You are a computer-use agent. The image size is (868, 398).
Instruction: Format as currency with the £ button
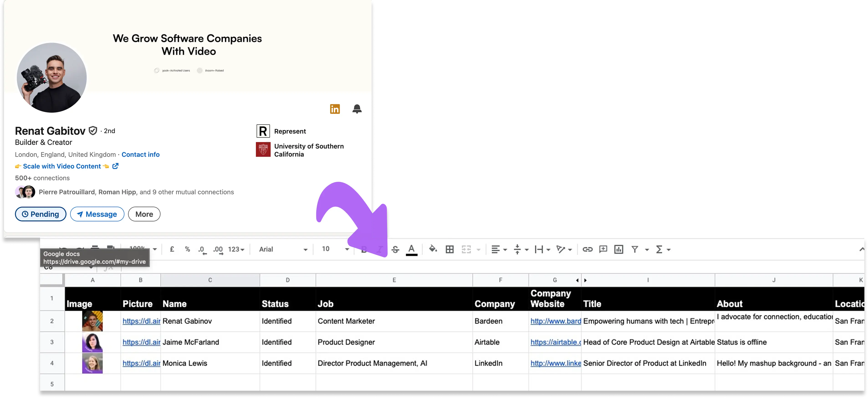[172, 249]
